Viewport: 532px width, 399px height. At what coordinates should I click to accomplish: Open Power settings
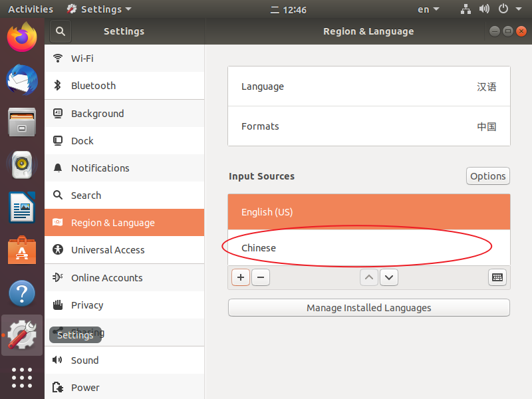(124, 388)
